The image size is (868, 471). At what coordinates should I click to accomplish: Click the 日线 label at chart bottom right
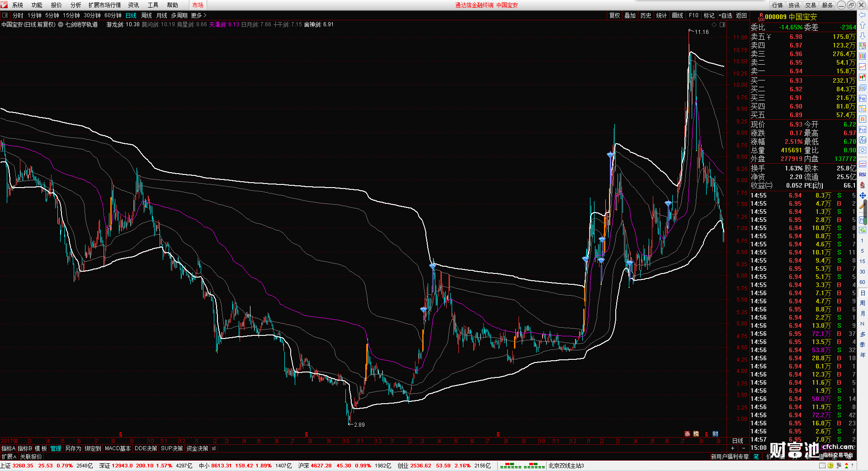point(738,441)
